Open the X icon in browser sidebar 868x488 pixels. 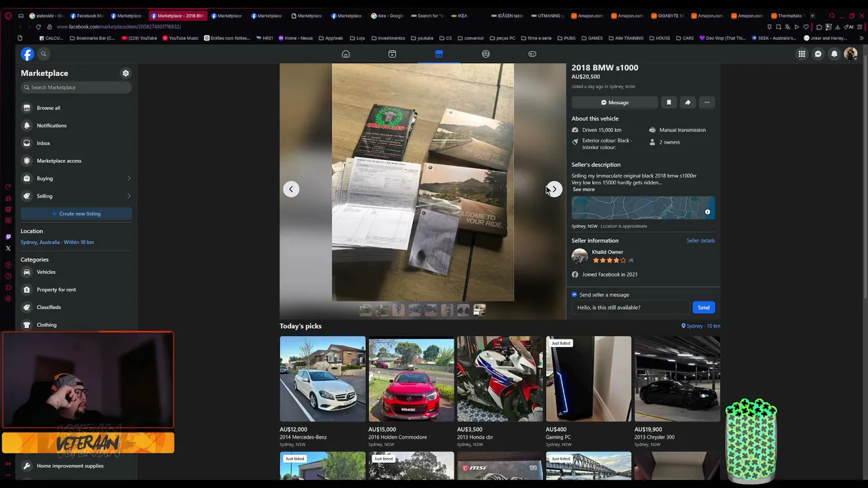(8, 248)
